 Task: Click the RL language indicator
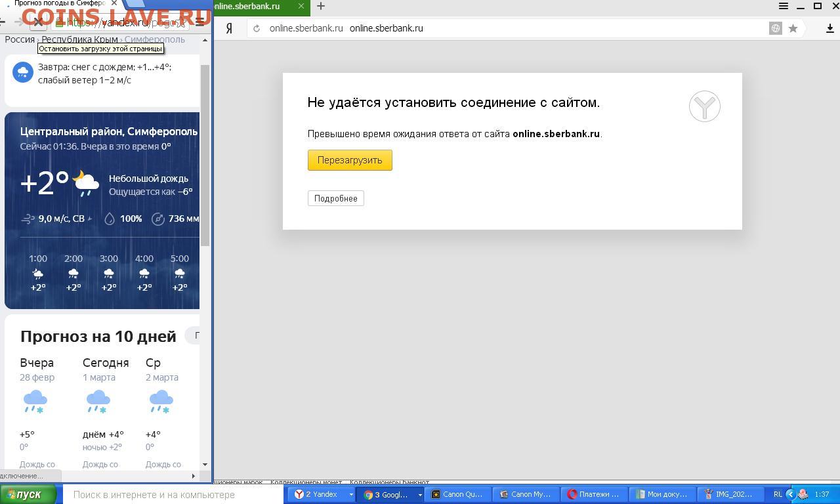778,494
